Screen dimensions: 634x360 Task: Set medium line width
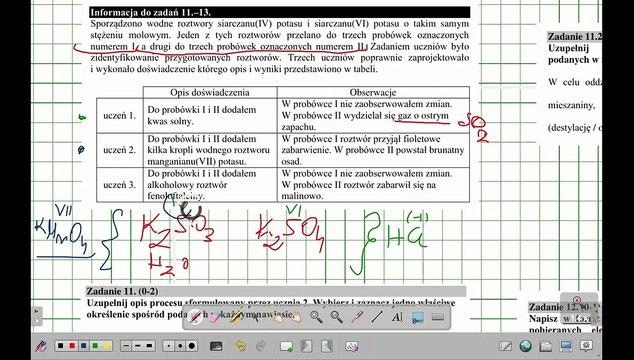coord(138,346)
